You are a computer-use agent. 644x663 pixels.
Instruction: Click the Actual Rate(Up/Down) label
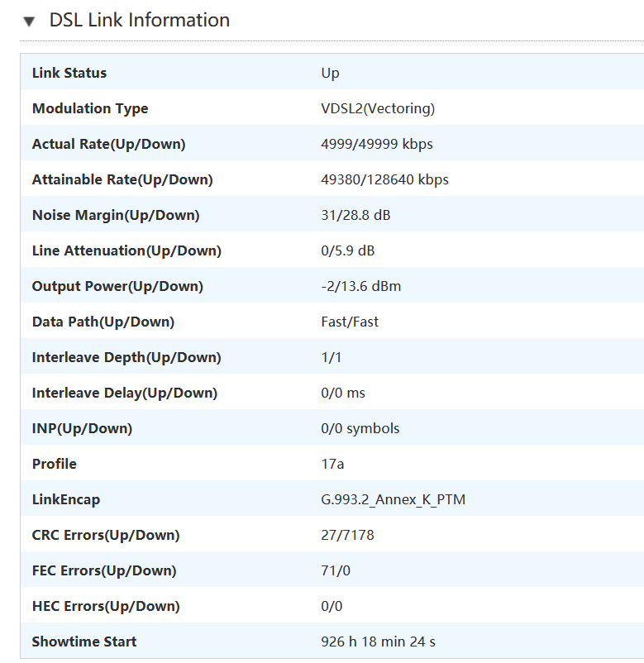click(x=108, y=144)
